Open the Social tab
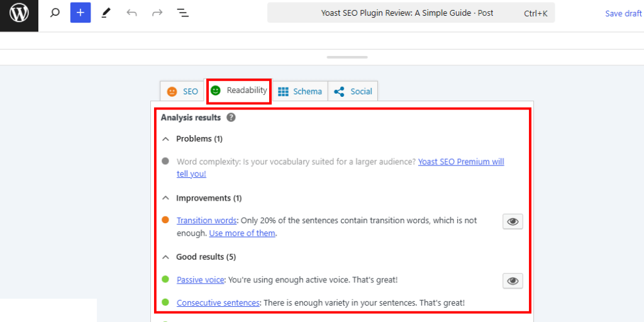The height and width of the screenshot is (322, 644). (x=353, y=91)
